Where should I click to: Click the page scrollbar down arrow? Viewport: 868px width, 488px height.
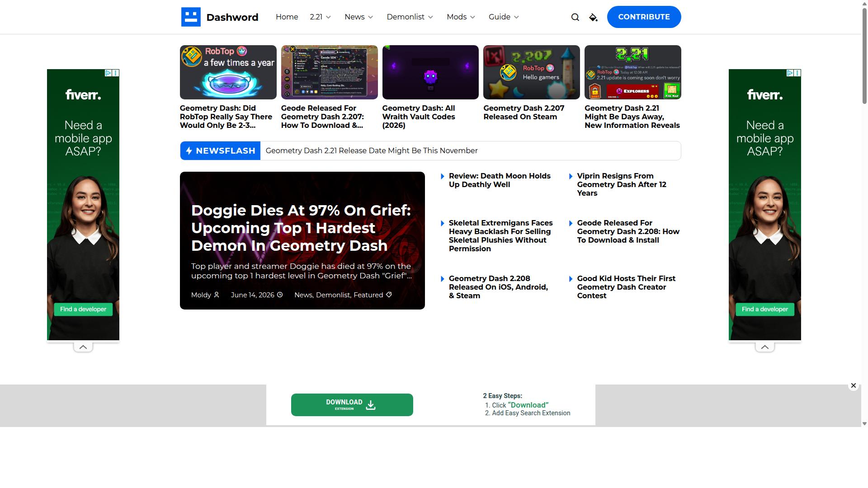864,424
